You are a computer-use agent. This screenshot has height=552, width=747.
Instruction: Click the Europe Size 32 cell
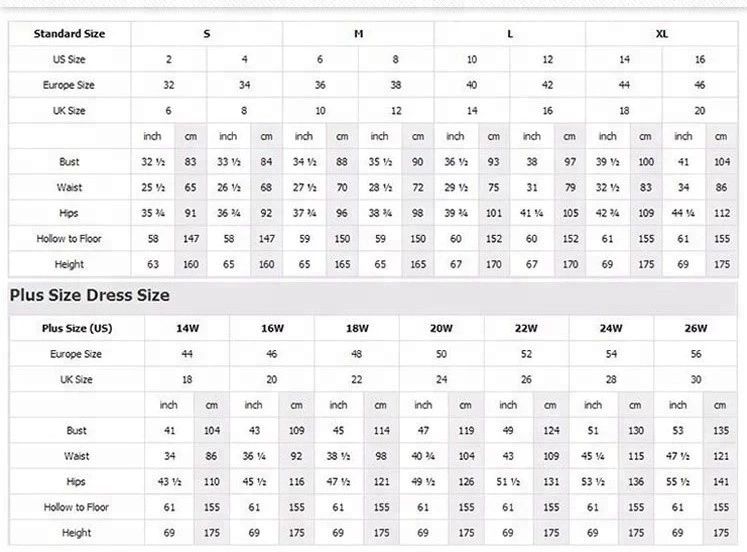169,86
